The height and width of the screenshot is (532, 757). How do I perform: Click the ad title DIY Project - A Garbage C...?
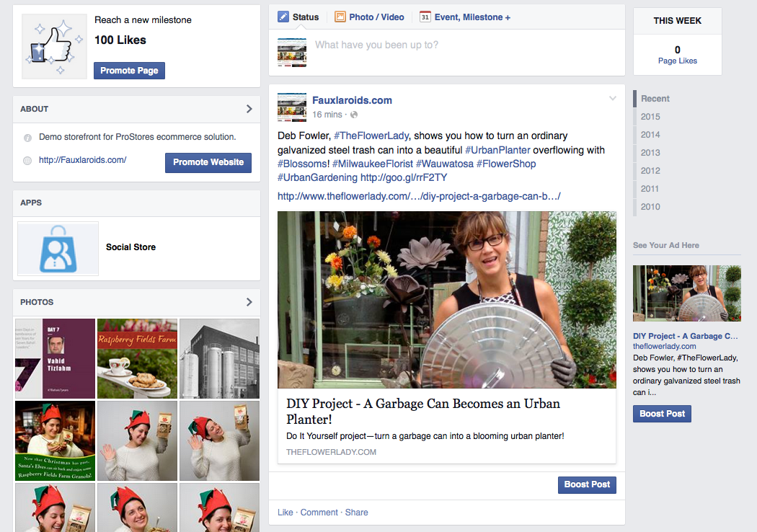pyautogui.click(x=685, y=336)
